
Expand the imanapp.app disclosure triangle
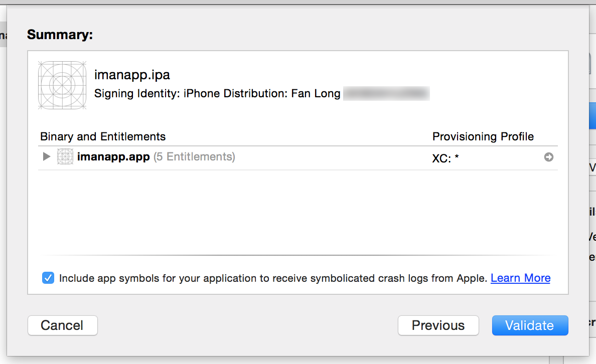click(x=47, y=157)
